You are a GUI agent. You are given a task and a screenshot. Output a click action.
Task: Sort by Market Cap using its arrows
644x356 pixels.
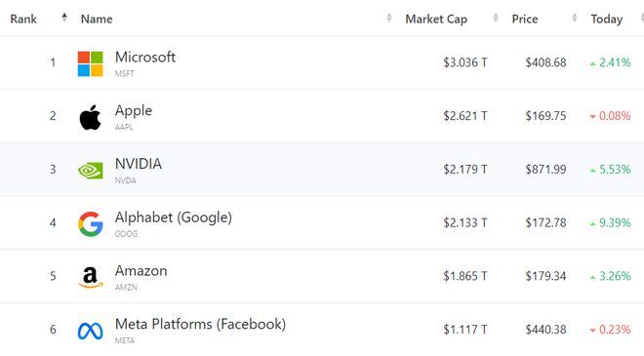coord(496,18)
